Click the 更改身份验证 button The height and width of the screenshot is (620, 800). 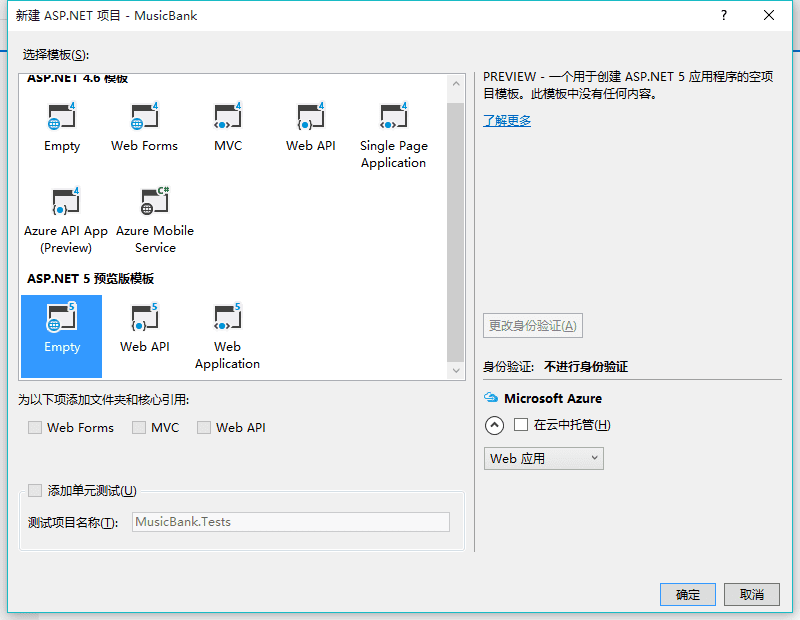pyautogui.click(x=533, y=326)
